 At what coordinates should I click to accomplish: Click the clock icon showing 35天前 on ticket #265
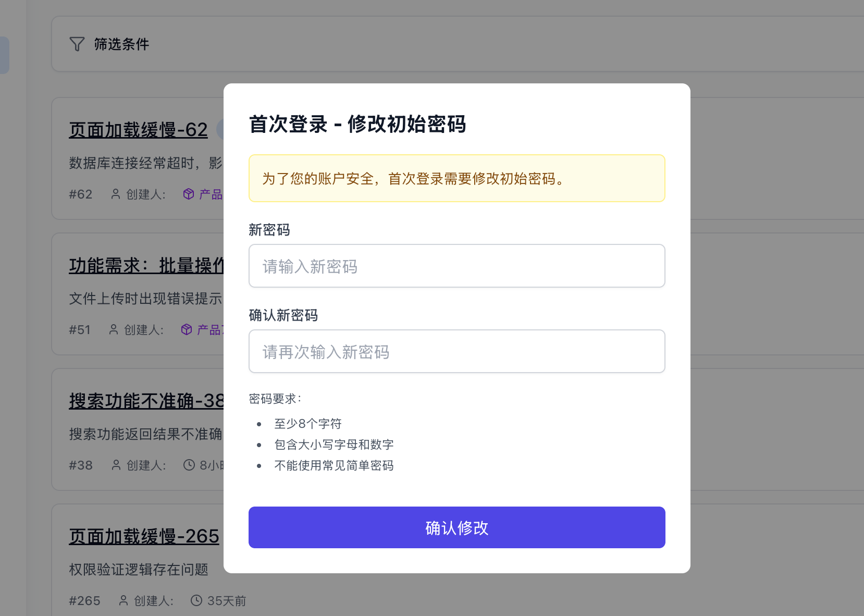[196, 600]
